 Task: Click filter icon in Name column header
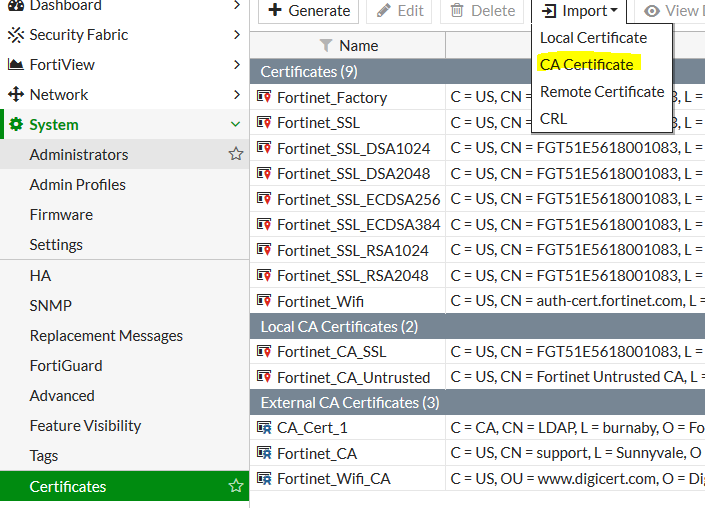[326, 45]
